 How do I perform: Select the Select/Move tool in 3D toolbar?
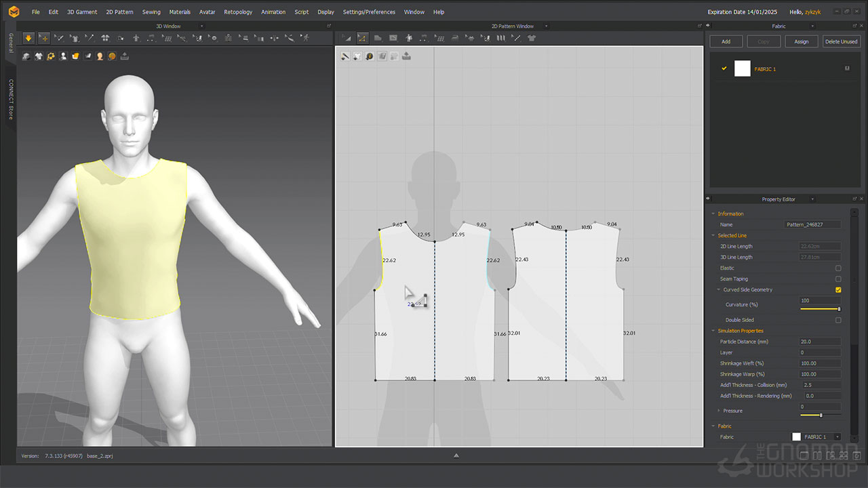(x=44, y=38)
